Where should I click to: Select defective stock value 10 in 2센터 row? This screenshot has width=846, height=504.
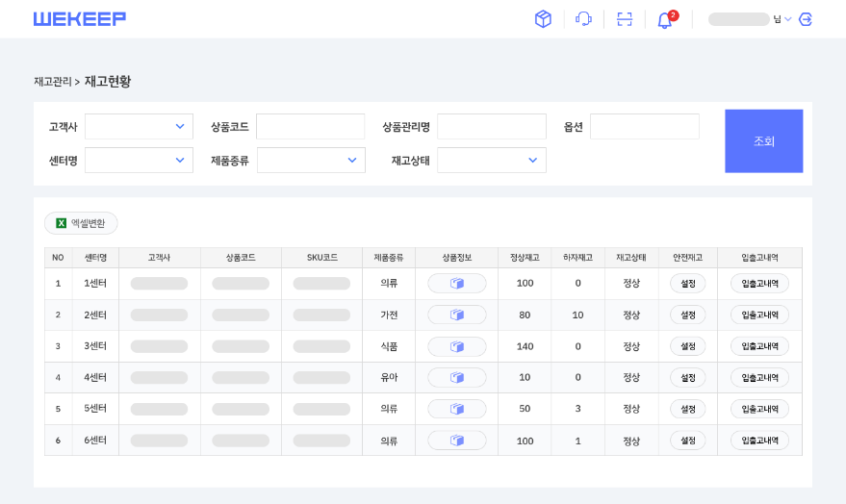577,315
